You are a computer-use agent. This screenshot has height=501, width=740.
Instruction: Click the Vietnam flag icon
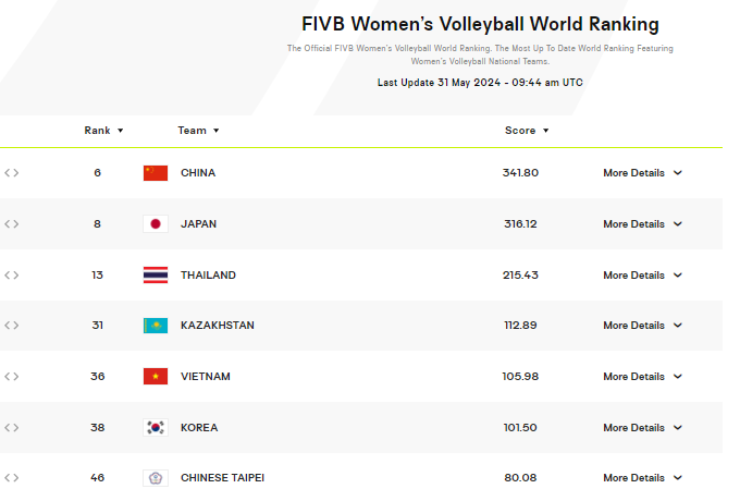[x=155, y=377]
